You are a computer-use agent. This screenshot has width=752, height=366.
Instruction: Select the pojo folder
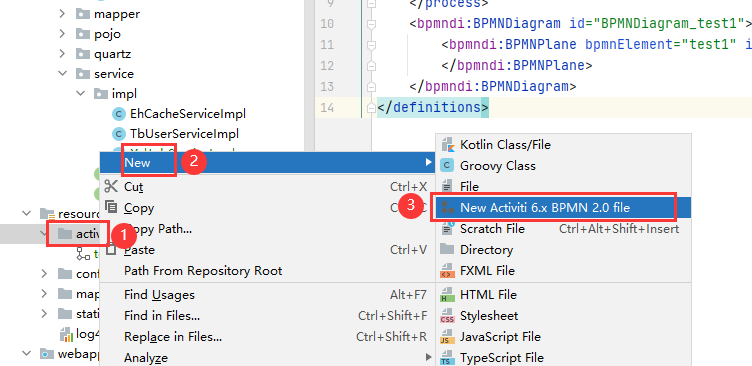(x=107, y=34)
